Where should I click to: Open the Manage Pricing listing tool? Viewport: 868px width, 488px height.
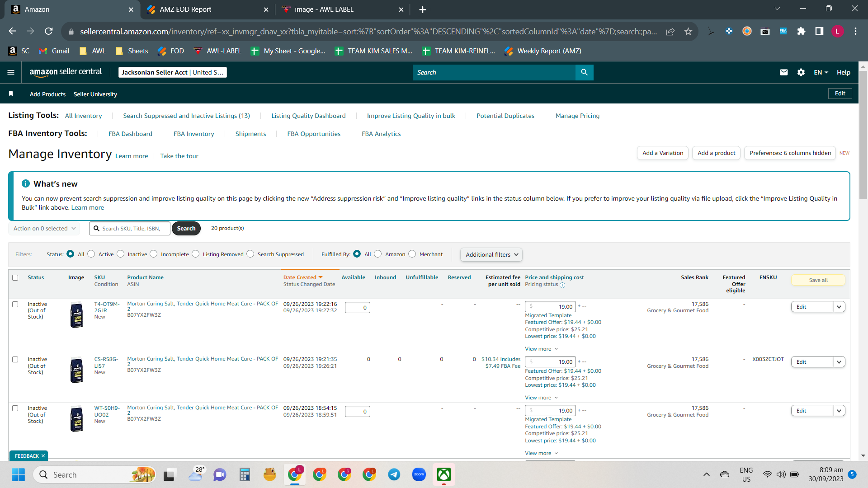(x=577, y=116)
